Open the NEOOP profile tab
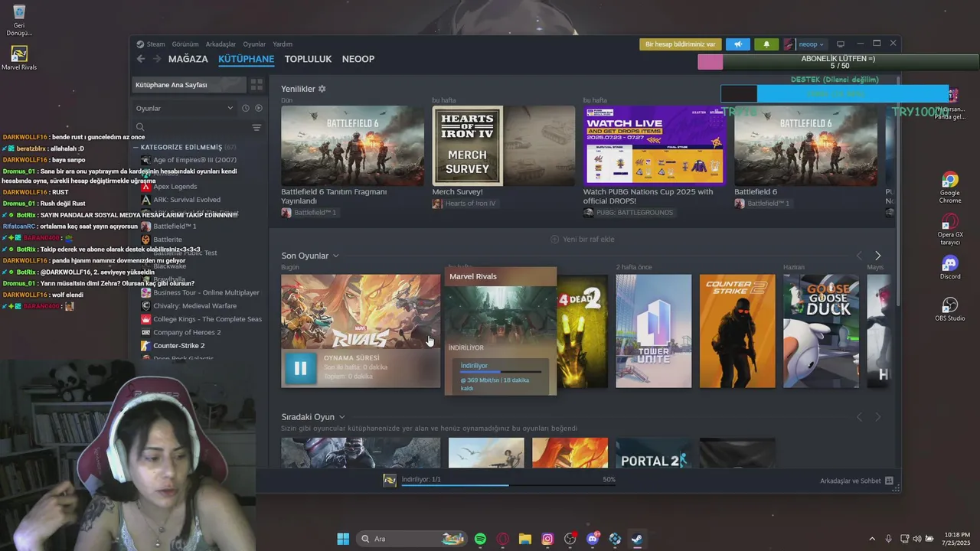The height and width of the screenshot is (551, 980). [x=358, y=59]
